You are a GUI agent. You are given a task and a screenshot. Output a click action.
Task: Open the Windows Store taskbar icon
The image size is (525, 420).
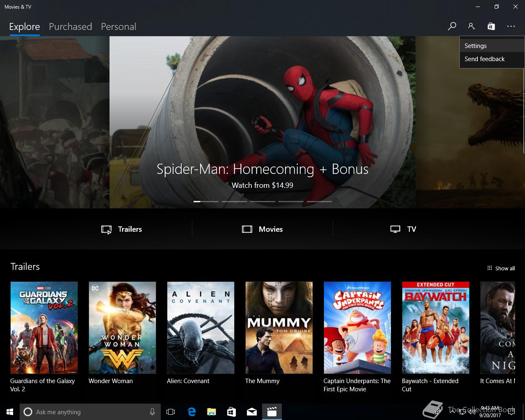point(231,412)
